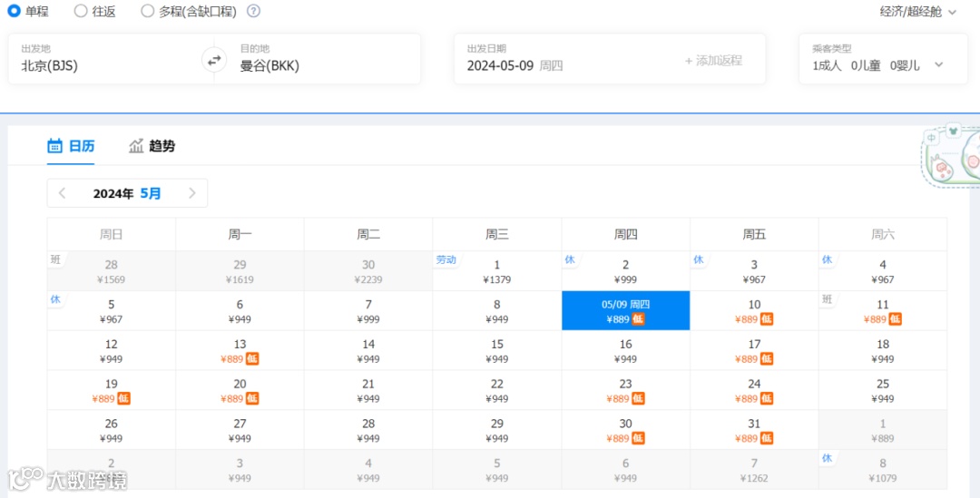Select May 19 low-price date
980x498 pixels.
point(112,390)
